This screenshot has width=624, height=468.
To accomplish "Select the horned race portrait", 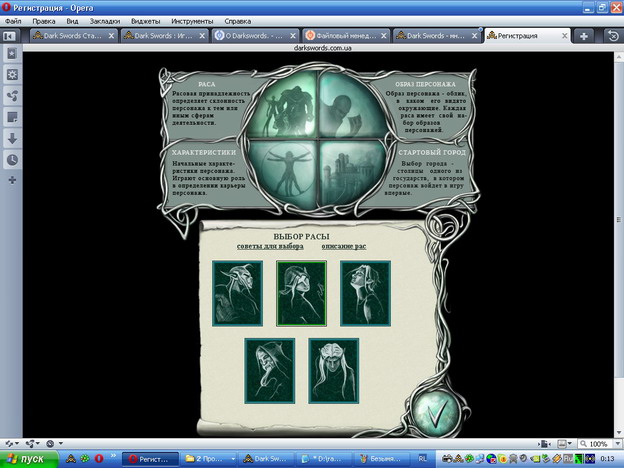I will click(237, 293).
